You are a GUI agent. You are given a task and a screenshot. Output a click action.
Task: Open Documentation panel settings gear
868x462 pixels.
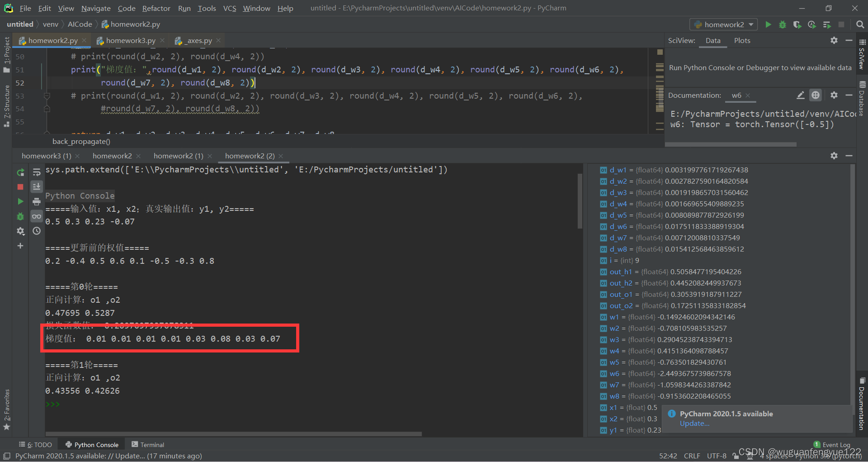click(834, 95)
